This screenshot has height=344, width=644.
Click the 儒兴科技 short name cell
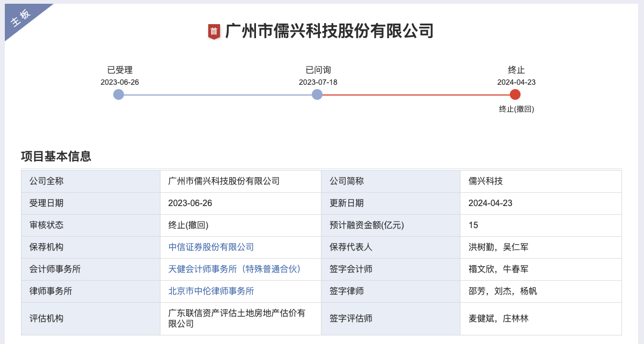tap(541, 181)
